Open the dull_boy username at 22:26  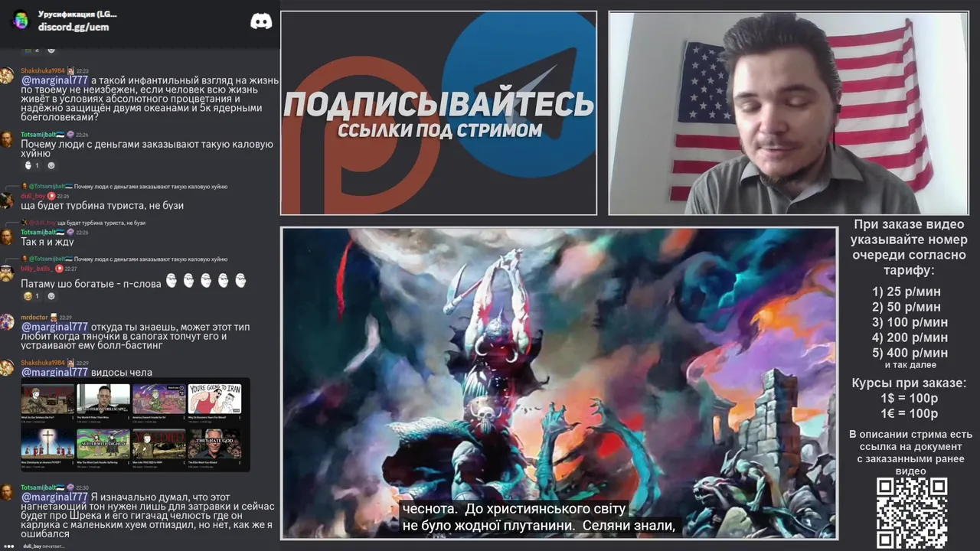coord(33,196)
